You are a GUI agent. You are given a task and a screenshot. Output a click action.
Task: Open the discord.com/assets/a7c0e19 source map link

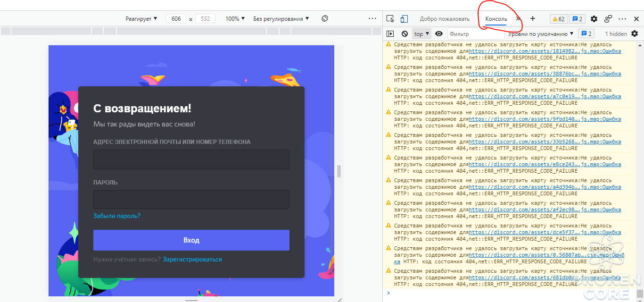[545, 96]
